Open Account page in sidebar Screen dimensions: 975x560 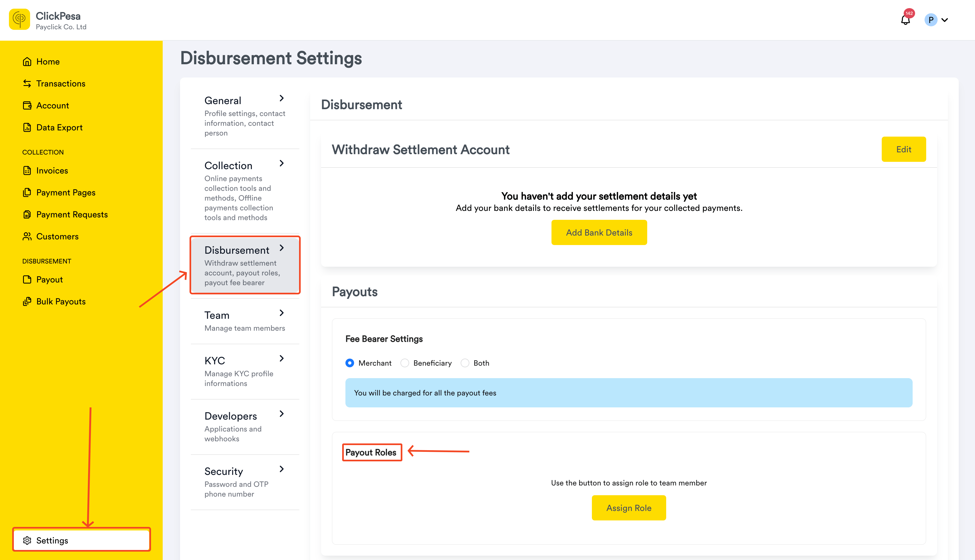[x=53, y=105]
